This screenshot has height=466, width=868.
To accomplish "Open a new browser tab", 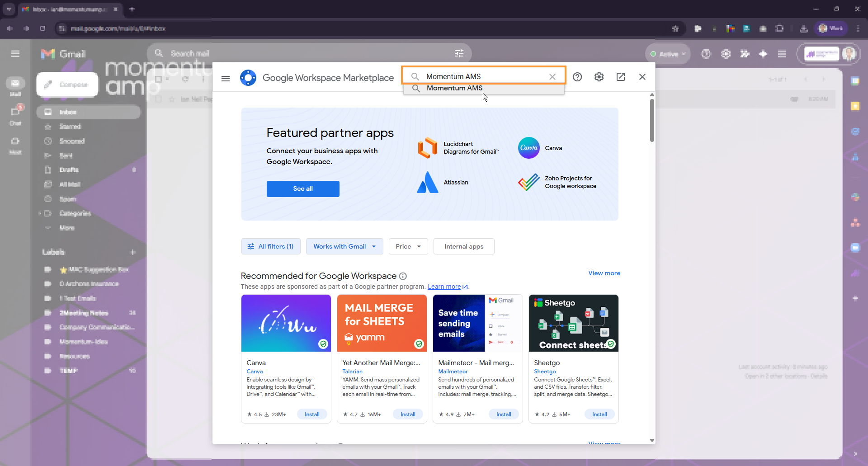I will pyautogui.click(x=132, y=9).
